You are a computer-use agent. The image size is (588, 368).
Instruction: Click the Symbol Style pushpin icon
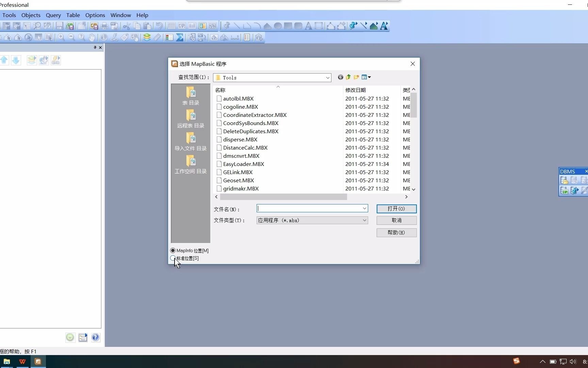click(353, 26)
